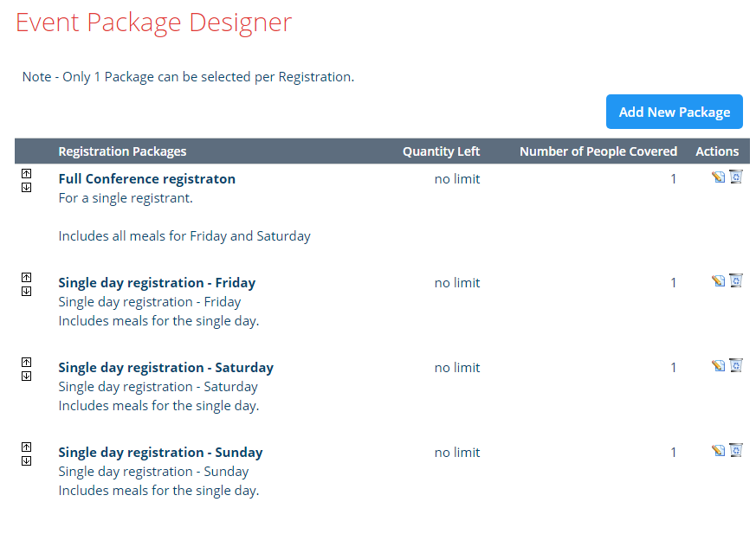Delete the Sunday single day package
The image size is (756, 534).
tap(735, 451)
